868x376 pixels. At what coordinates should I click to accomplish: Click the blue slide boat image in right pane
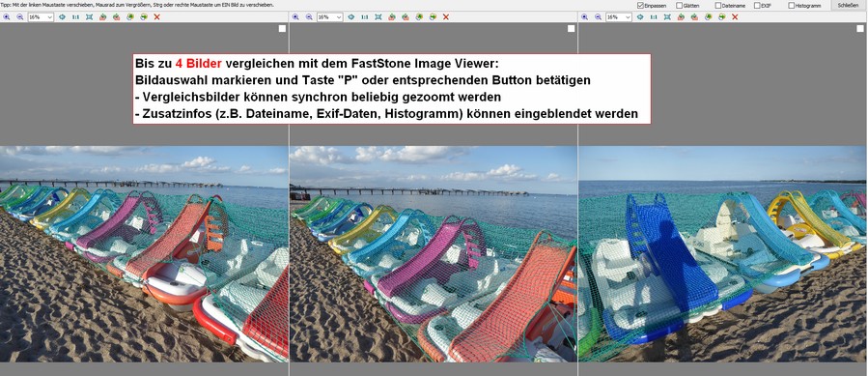723,254
